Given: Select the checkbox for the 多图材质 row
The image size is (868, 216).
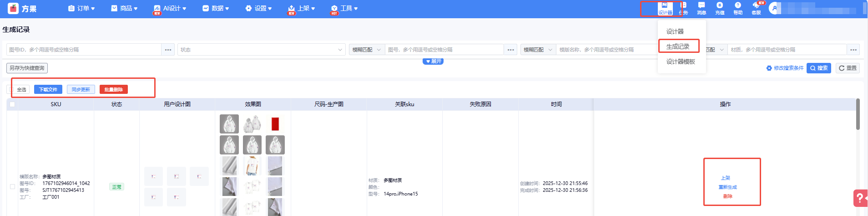Looking at the screenshot, I should [12, 186].
